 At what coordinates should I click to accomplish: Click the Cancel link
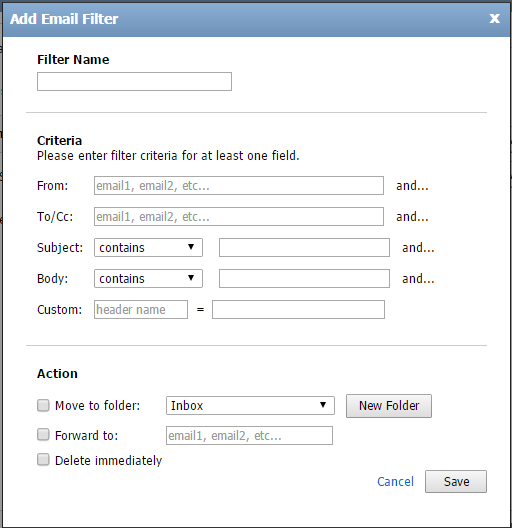point(395,482)
